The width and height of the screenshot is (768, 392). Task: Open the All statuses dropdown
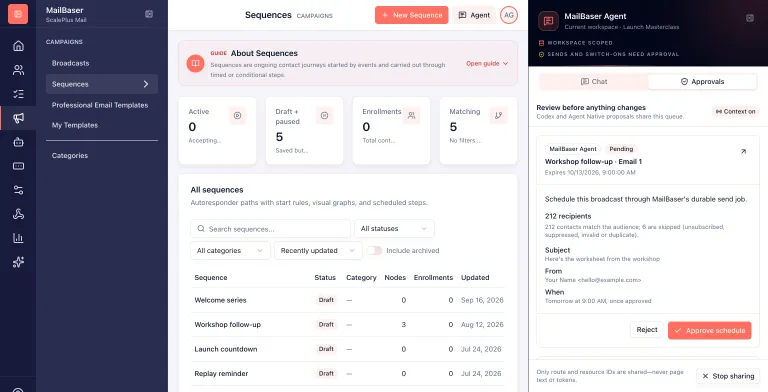point(394,228)
